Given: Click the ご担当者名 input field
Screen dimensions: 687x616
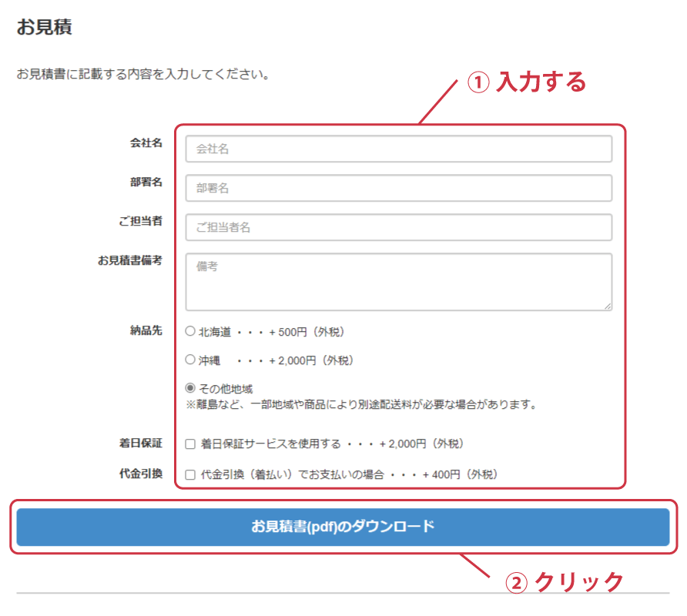Looking at the screenshot, I should (x=399, y=227).
